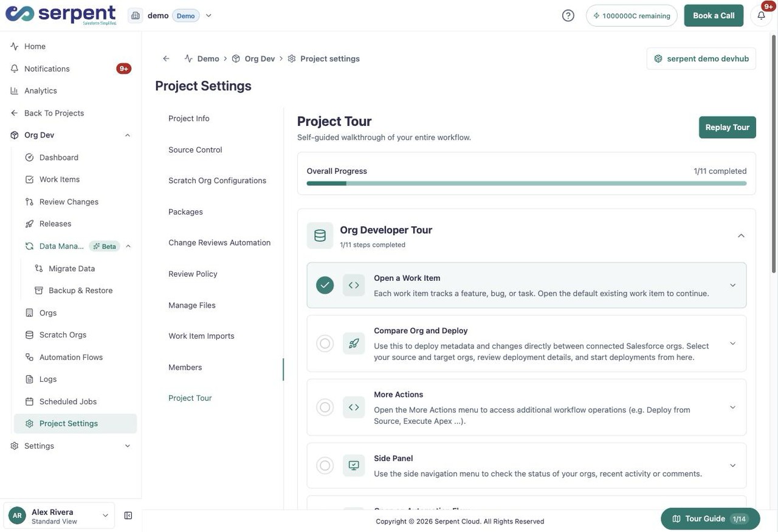Click the 1000000C remaining credits pill
778x532 pixels.
click(632, 15)
